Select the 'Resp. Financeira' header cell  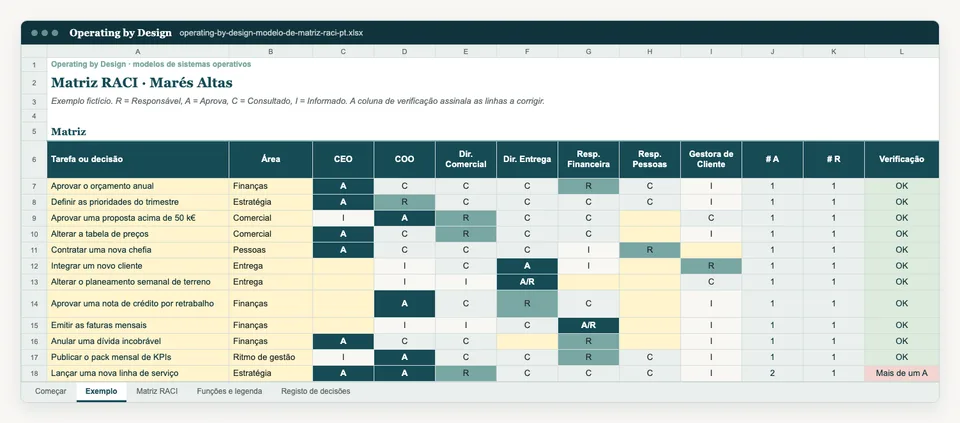pyautogui.click(x=588, y=159)
